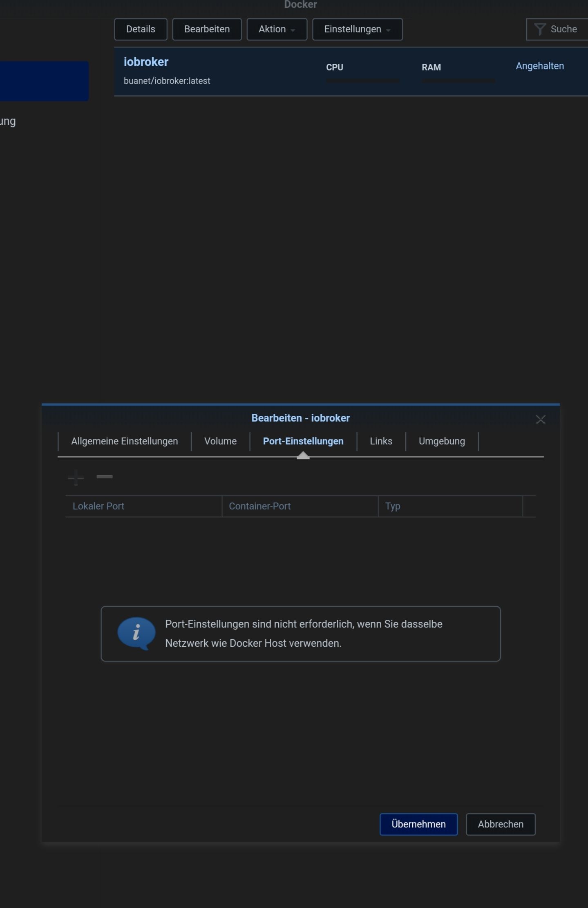Click the Bearbeiten toolbar button
The height and width of the screenshot is (908, 588).
click(207, 29)
